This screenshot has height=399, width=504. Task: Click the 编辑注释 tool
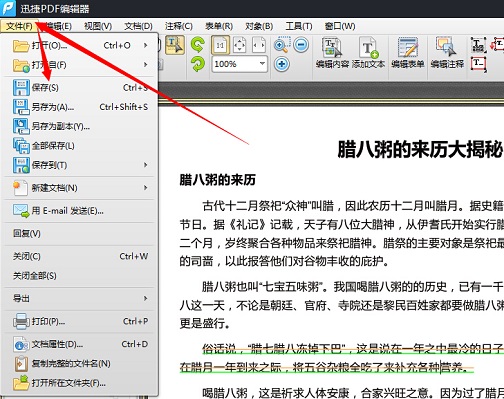coord(447,53)
